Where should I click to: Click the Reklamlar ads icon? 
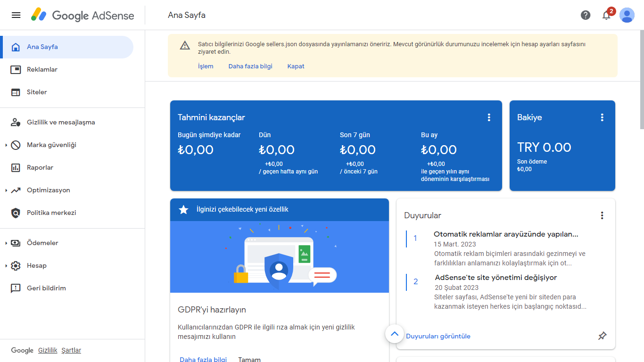(x=16, y=70)
